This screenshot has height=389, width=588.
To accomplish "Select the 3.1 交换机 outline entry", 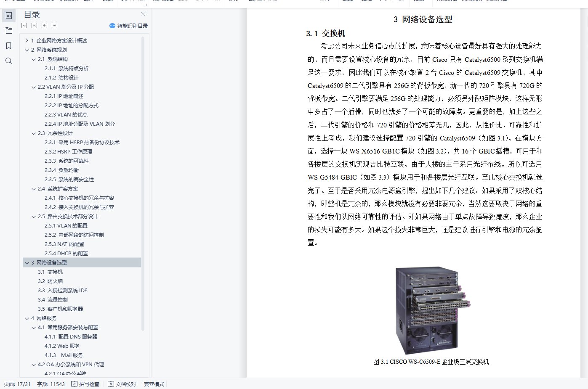I will tap(50, 272).
